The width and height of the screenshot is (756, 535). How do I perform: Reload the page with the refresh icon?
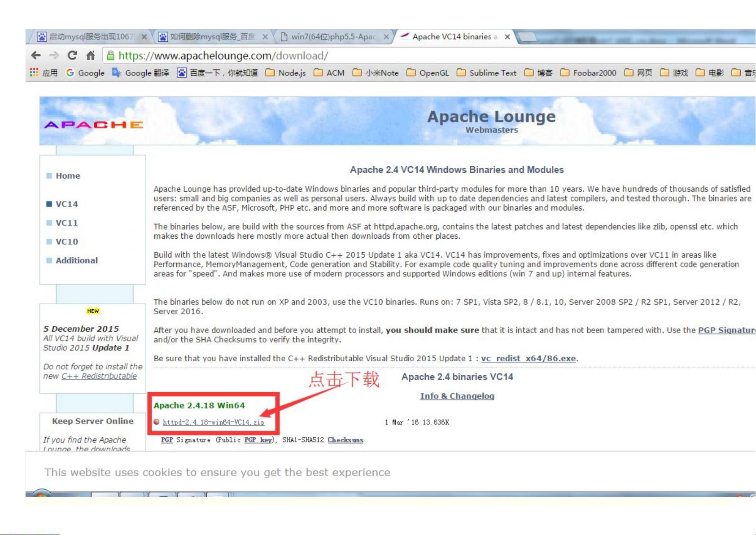click(x=72, y=55)
